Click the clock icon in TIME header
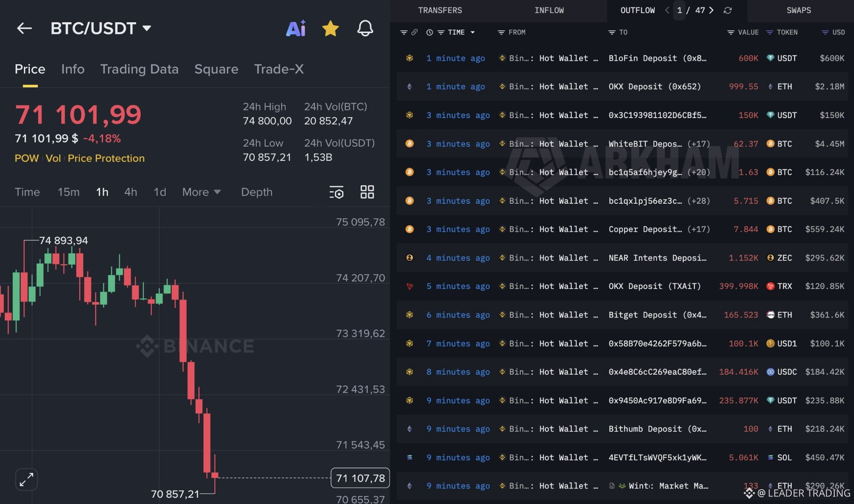The image size is (854, 504). click(x=430, y=32)
